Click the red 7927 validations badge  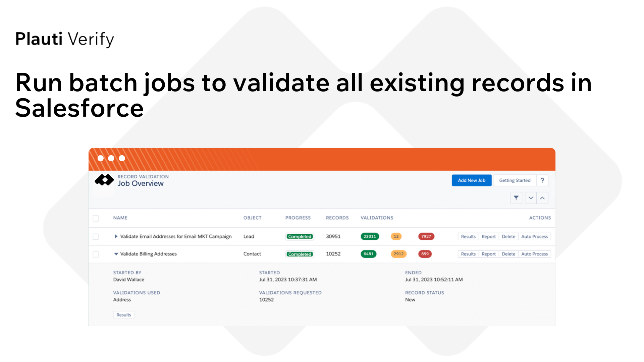[426, 236]
